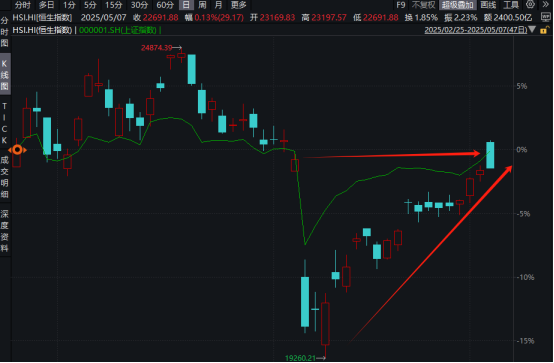Toggle the 超级叠加 super overlay button
The width and height of the screenshot is (554, 363).
458,5
